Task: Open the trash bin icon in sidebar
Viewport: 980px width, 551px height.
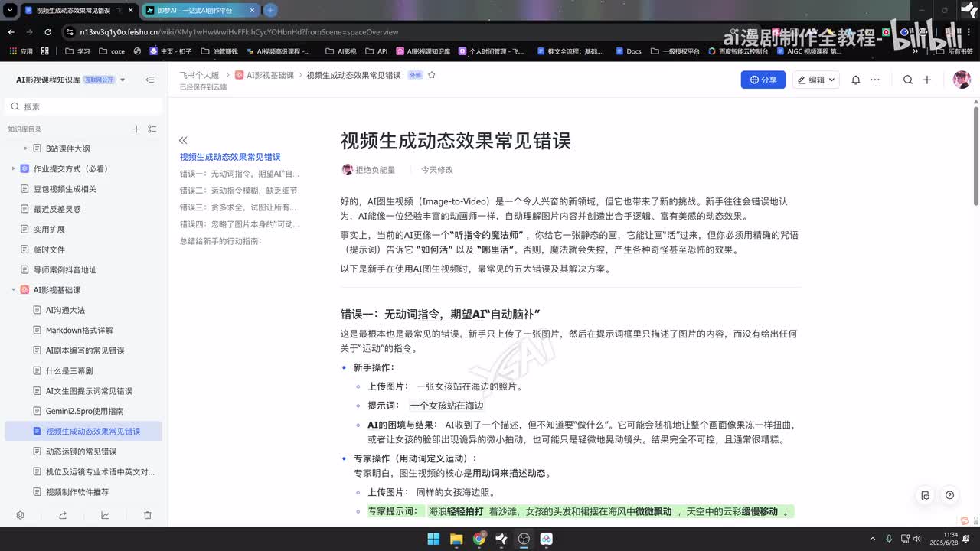Action: click(148, 516)
